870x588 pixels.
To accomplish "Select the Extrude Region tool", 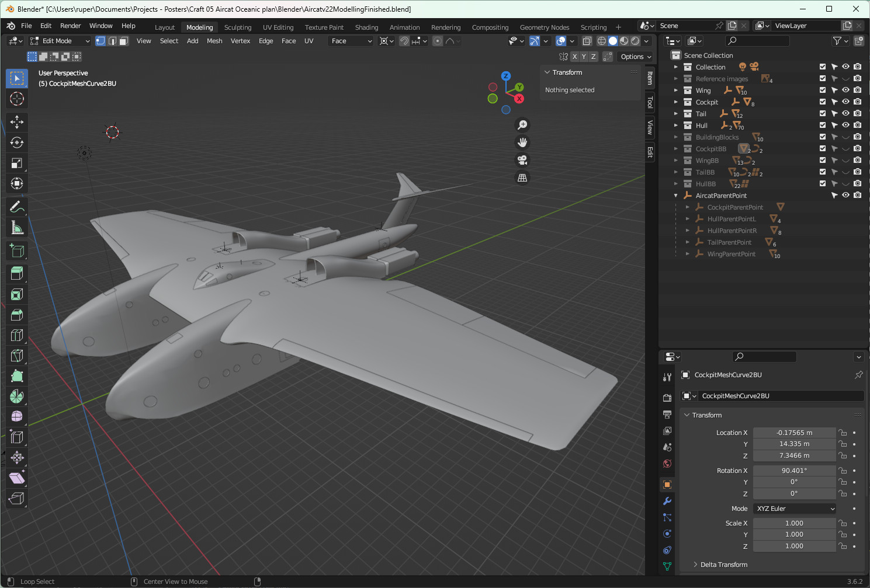I will tap(17, 273).
